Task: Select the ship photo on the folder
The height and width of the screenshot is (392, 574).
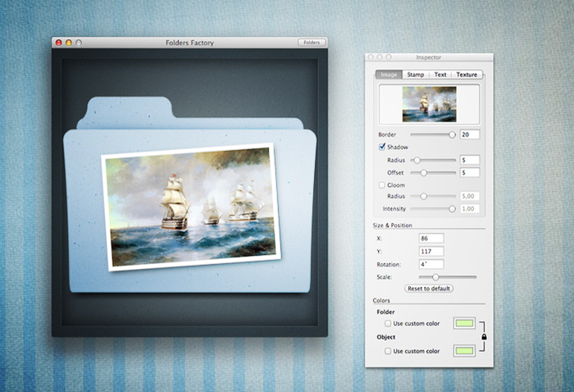Action: (x=191, y=207)
